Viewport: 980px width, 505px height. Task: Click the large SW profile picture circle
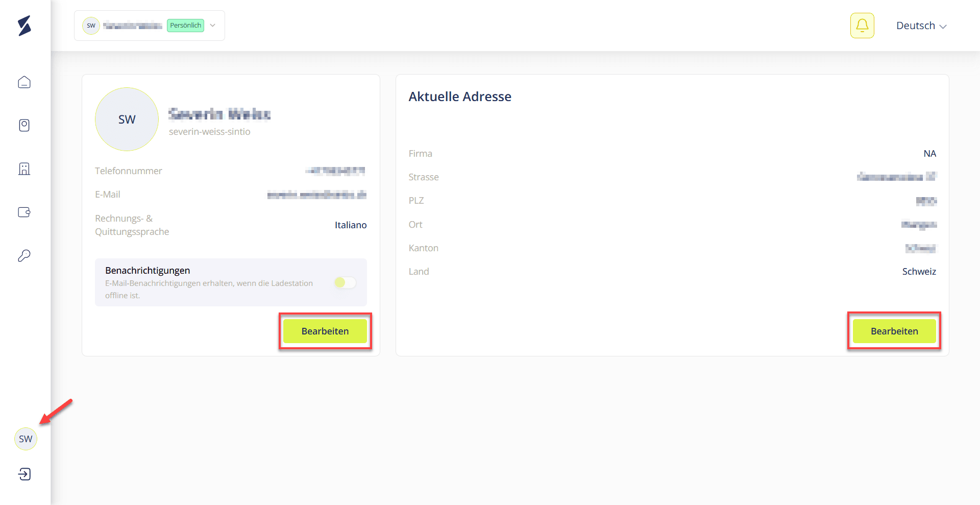pos(127,119)
